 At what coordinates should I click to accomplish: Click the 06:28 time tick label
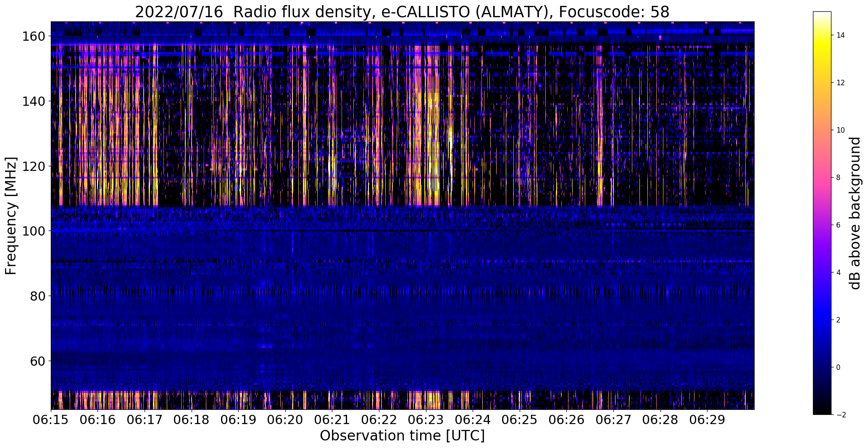[660, 420]
